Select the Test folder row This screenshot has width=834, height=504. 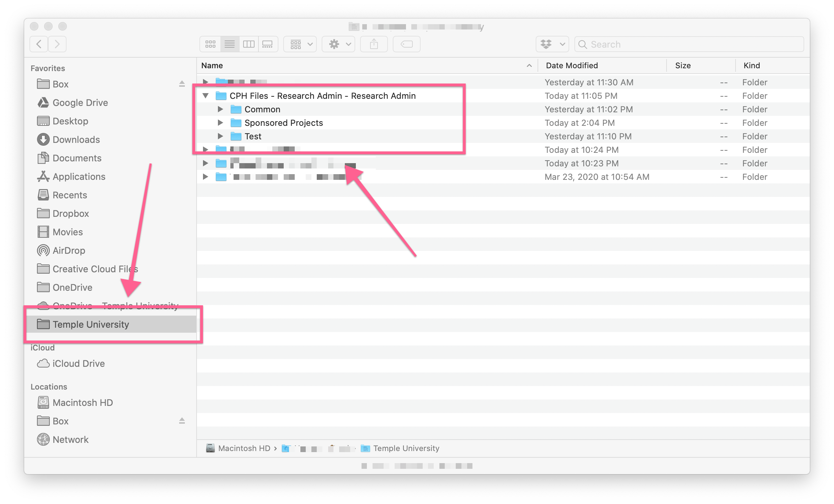click(503, 136)
